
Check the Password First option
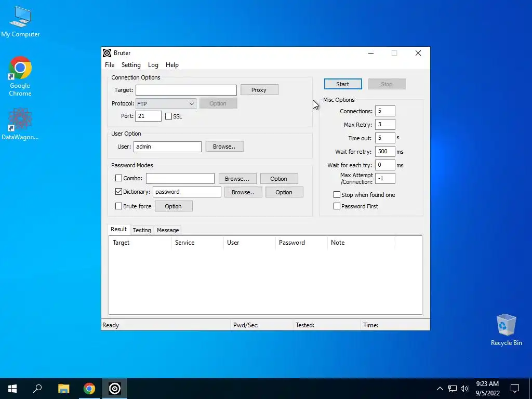337,206
